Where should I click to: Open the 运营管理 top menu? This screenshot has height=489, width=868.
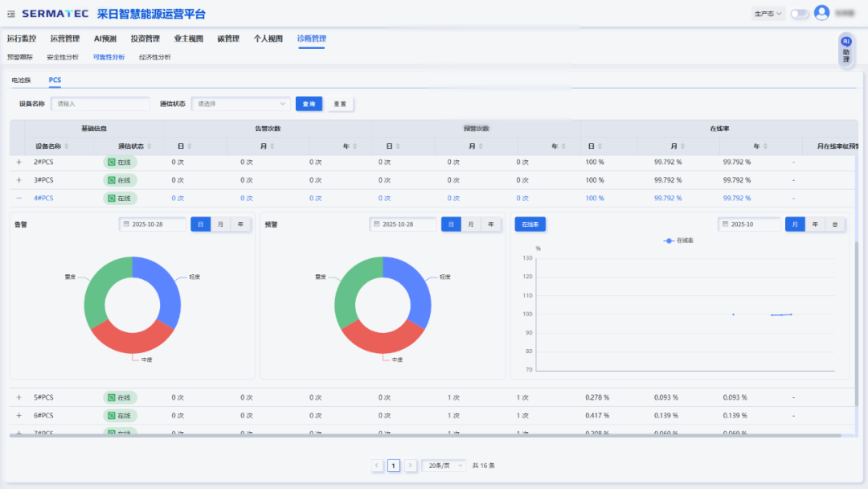pyautogui.click(x=64, y=38)
